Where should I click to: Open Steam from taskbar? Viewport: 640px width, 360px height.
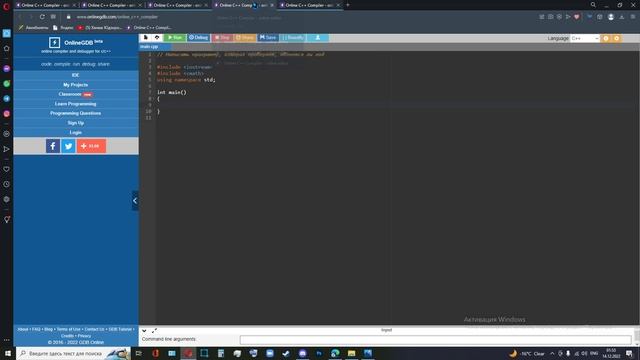[286, 353]
